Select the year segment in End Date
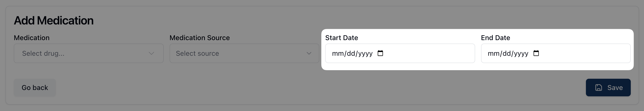The width and height of the screenshot is (644, 111). click(521, 54)
